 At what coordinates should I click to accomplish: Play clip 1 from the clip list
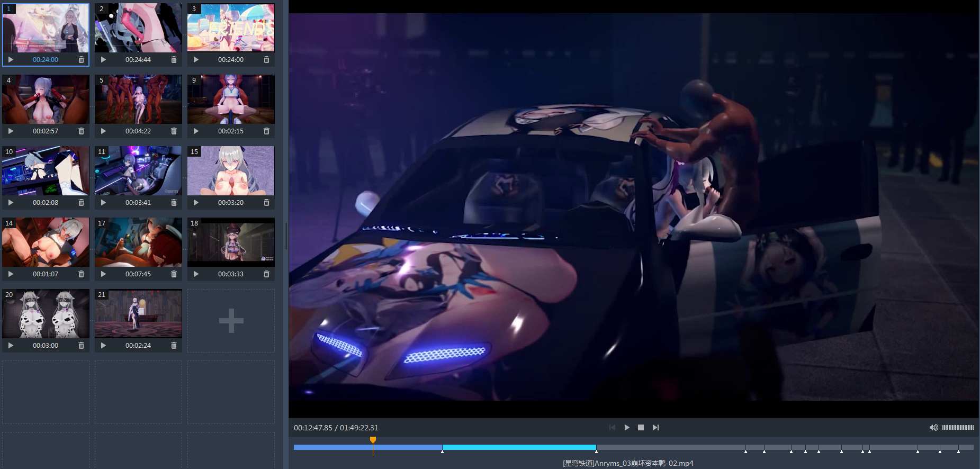click(11, 60)
